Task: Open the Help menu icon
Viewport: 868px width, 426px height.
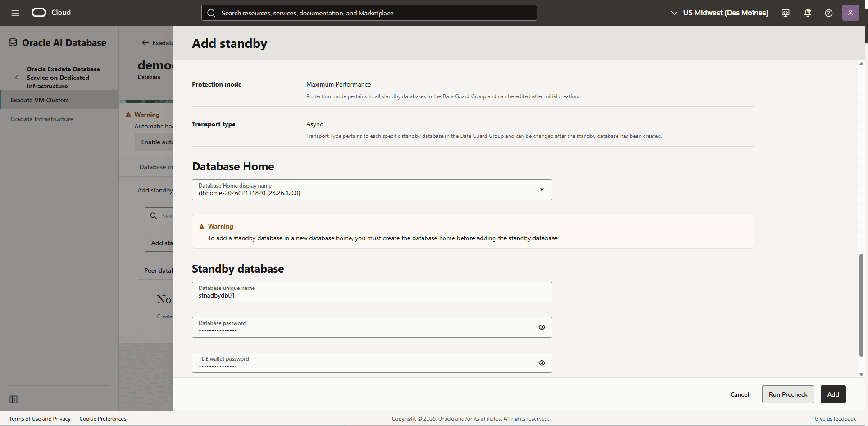Action: (828, 13)
